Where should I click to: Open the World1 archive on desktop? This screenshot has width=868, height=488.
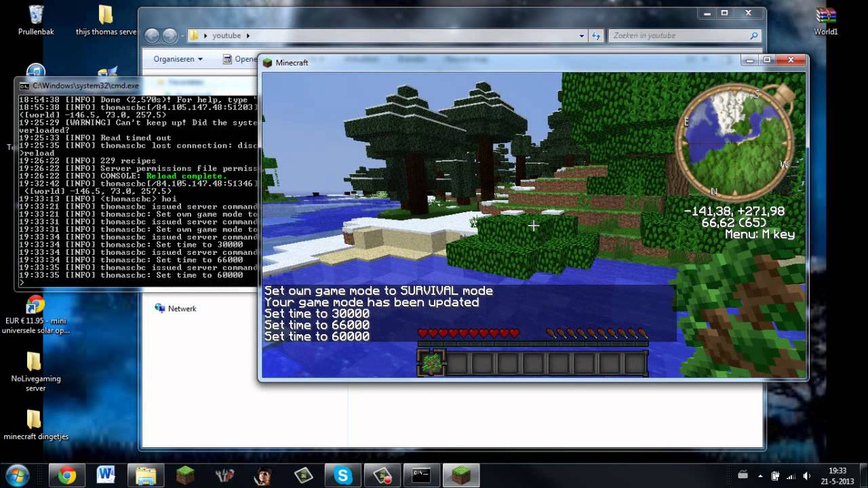click(826, 20)
